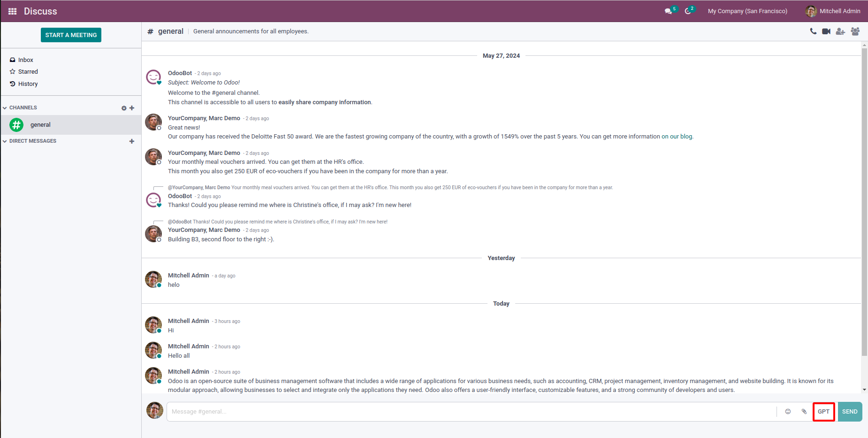The height and width of the screenshot is (438, 868).
Task: Open the Mitchell Admin user menu
Action: pyautogui.click(x=833, y=11)
